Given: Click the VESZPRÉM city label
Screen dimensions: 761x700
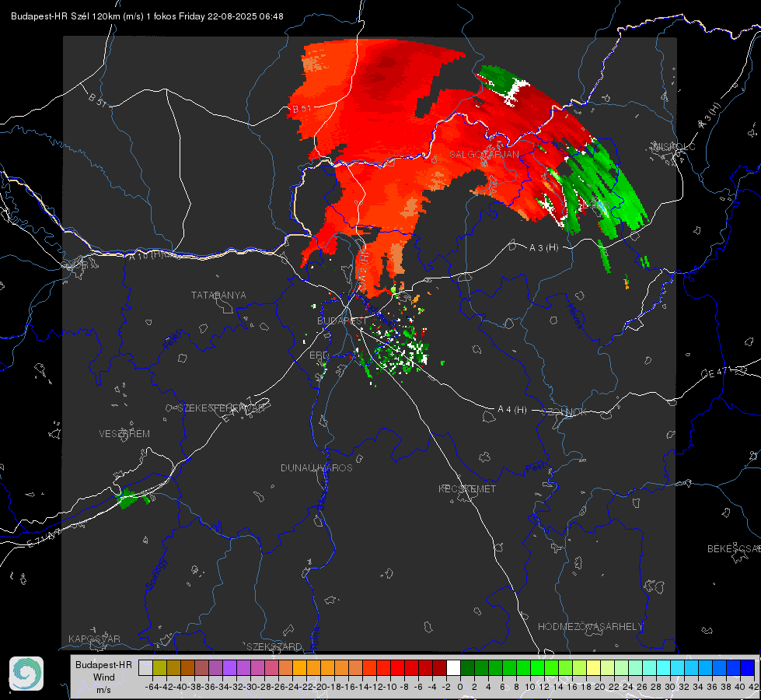Looking at the screenshot, I should coord(124,434).
